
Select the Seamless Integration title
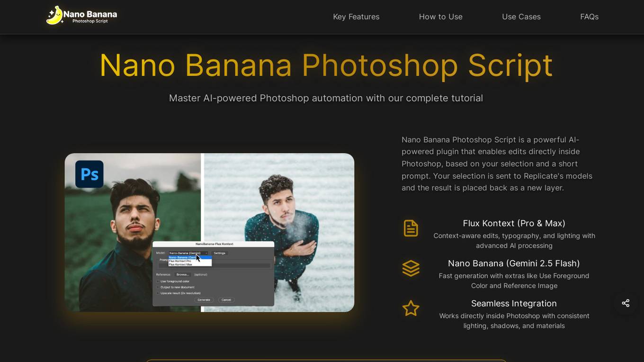point(514,303)
